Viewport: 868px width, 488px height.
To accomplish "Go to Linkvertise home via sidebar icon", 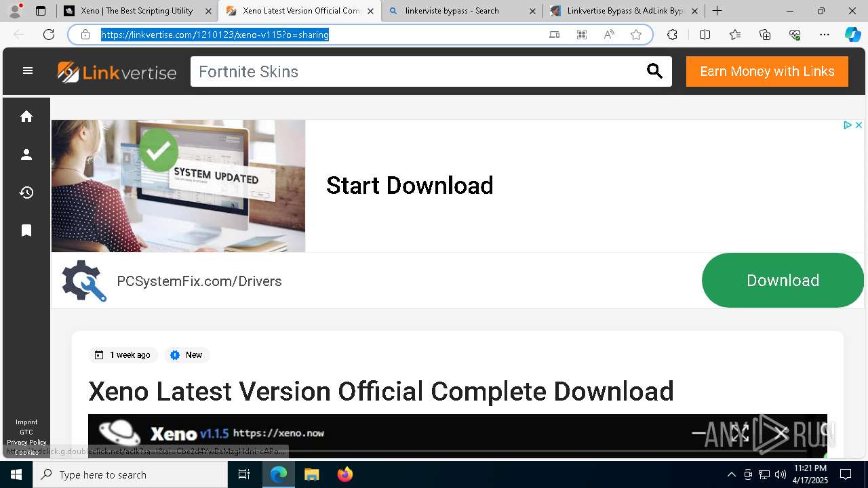I will coord(26,117).
